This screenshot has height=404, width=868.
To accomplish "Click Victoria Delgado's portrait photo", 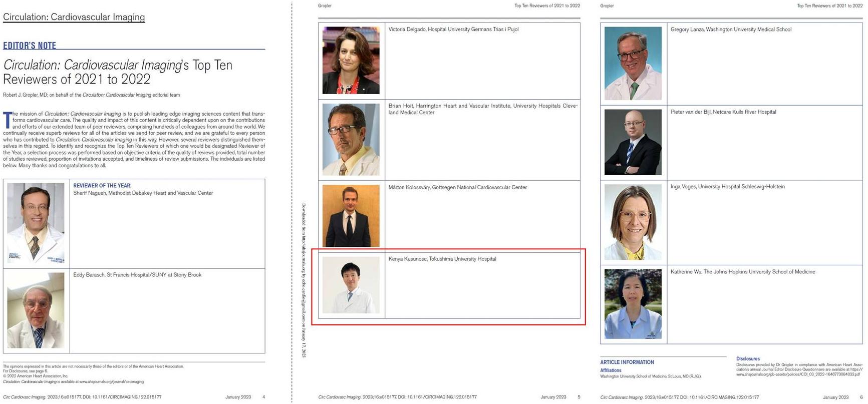I will [351, 60].
